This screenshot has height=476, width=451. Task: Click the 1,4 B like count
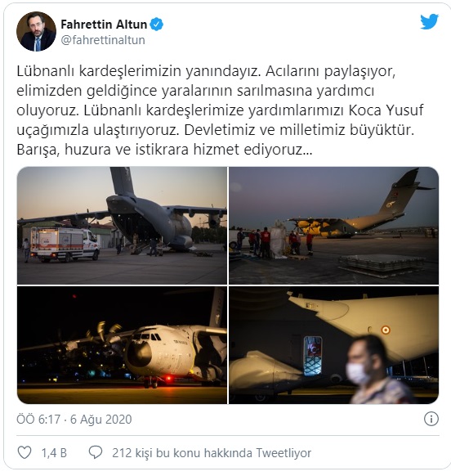(54, 453)
